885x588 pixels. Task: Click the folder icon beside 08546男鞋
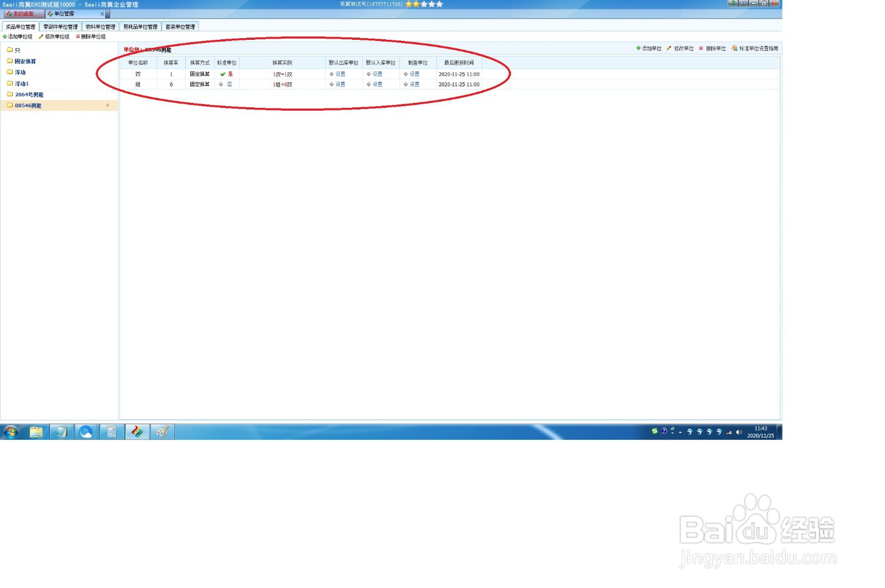click(9, 105)
